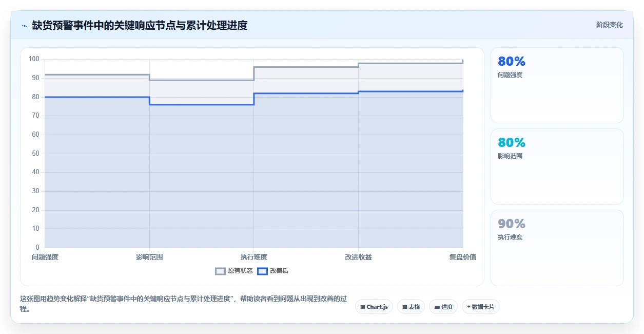Select the 进度 tag chip
644x334 pixels.
click(x=443, y=307)
